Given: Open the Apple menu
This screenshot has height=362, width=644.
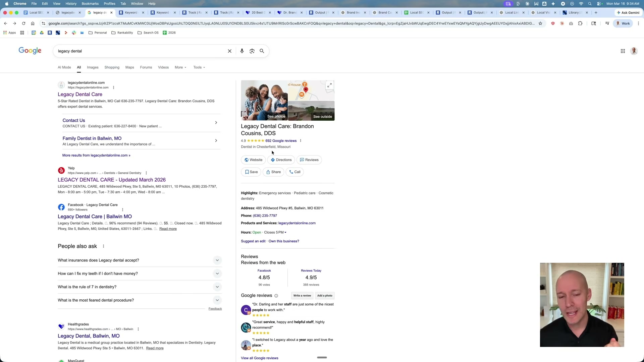Looking at the screenshot, I should [7, 4].
